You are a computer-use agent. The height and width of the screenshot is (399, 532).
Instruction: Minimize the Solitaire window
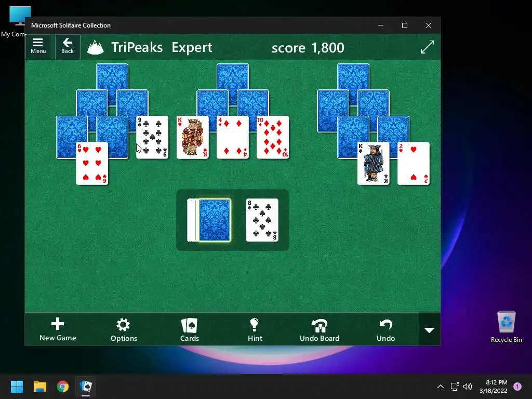pos(381,25)
